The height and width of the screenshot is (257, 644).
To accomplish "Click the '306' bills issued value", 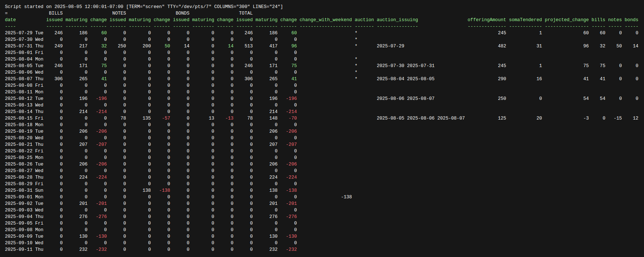I will pos(58,79).
